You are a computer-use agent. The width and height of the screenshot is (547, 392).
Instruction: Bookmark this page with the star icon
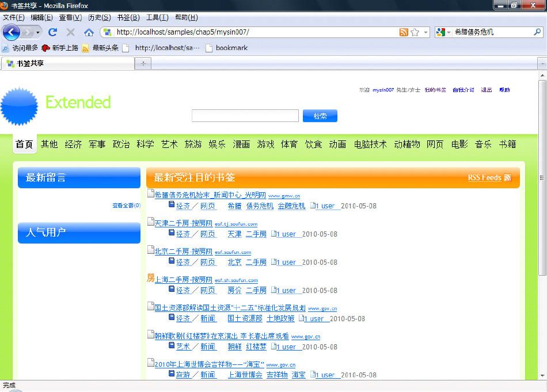pyautogui.click(x=415, y=32)
